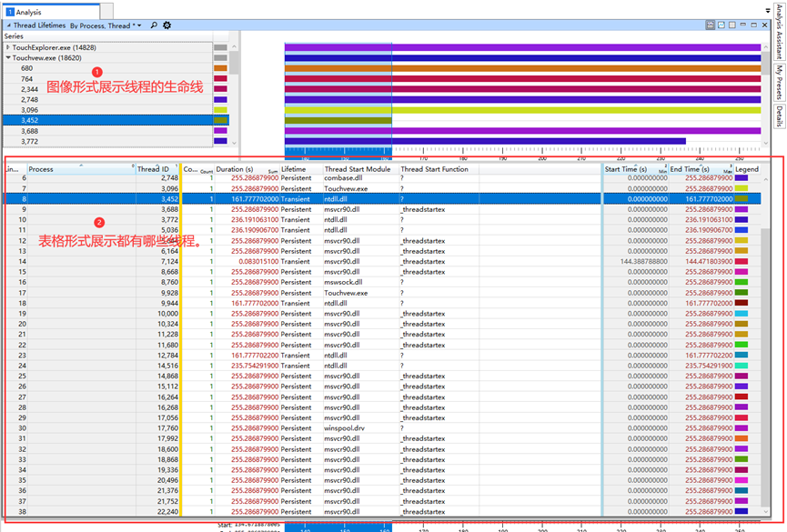Select the Legend color bar for thread 3,452

[x=741, y=198]
